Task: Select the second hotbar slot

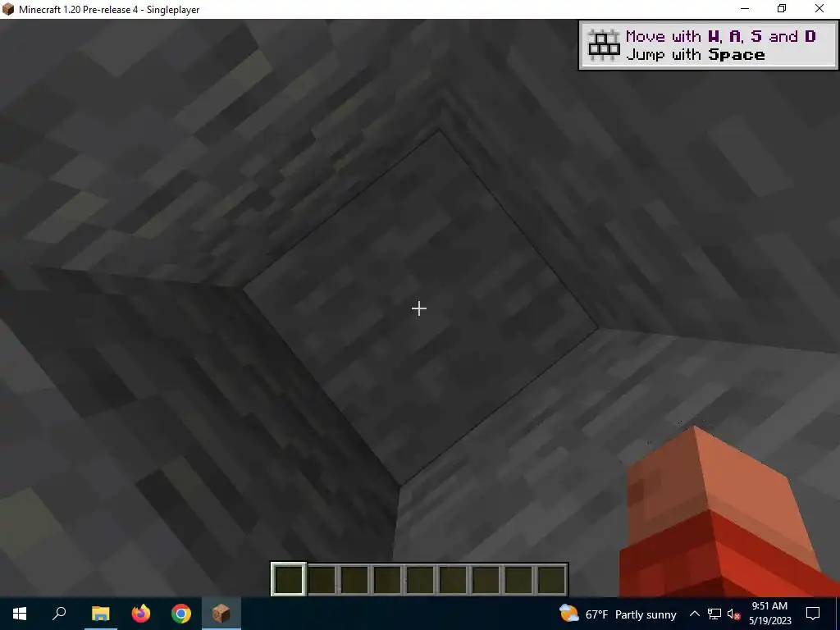Action: tap(322, 579)
